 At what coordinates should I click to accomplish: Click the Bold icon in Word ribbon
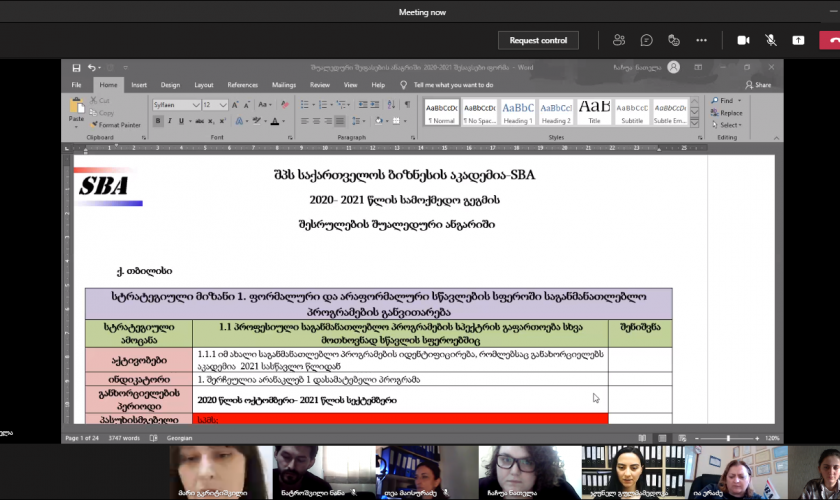(158, 121)
